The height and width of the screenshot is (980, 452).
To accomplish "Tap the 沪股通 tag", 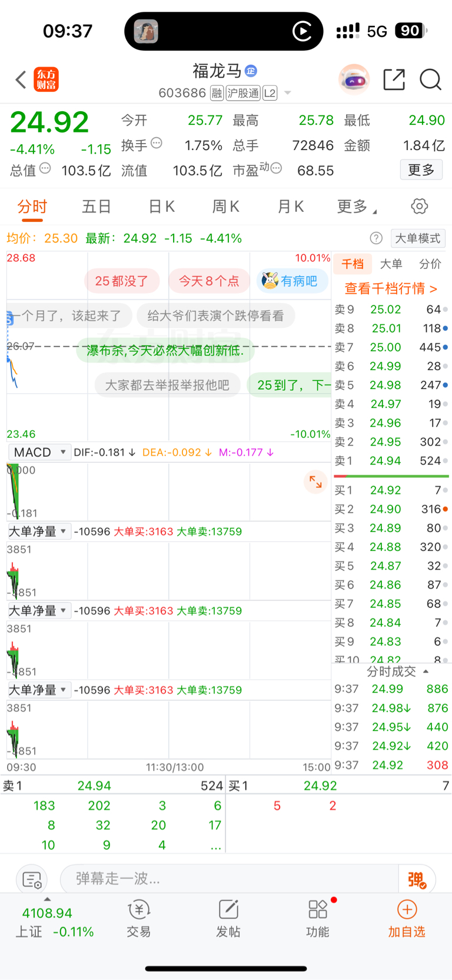I will pyautogui.click(x=243, y=93).
